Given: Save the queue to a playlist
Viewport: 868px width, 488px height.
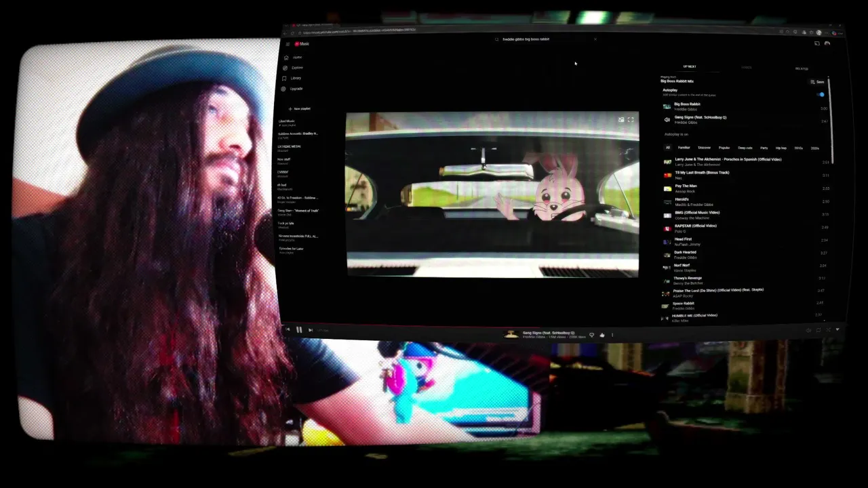Looking at the screenshot, I should pos(817,82).
